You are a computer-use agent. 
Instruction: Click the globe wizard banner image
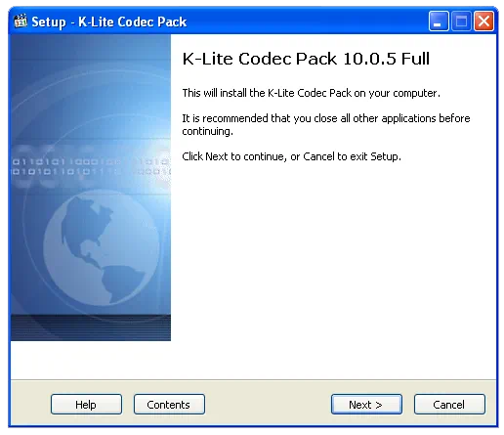[91, 188]
